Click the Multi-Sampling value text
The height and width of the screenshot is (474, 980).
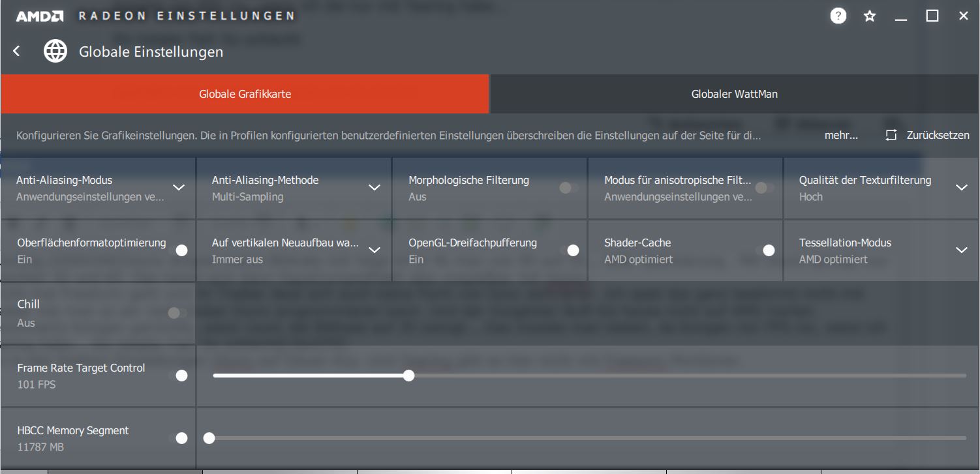pyautogui.click(x=248, y=197)
